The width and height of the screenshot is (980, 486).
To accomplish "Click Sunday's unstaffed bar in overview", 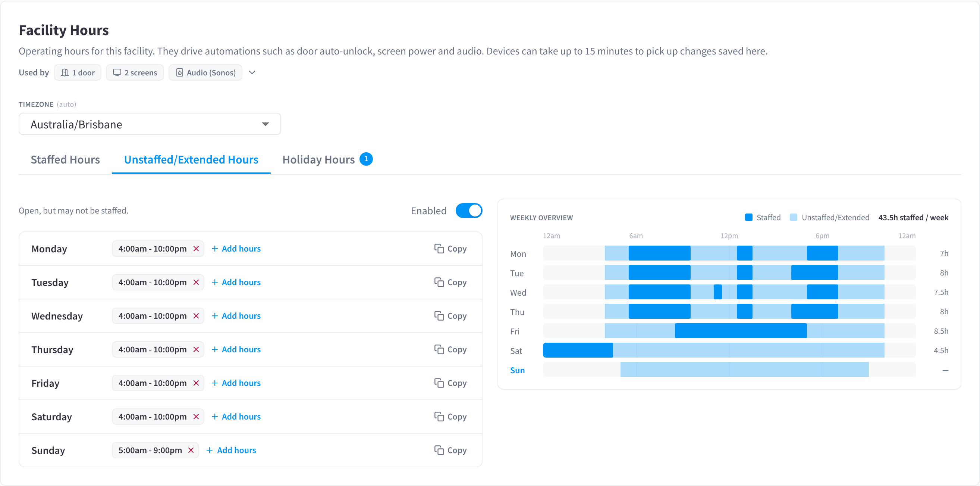I will pyautogui.click(x=744, y=370).
